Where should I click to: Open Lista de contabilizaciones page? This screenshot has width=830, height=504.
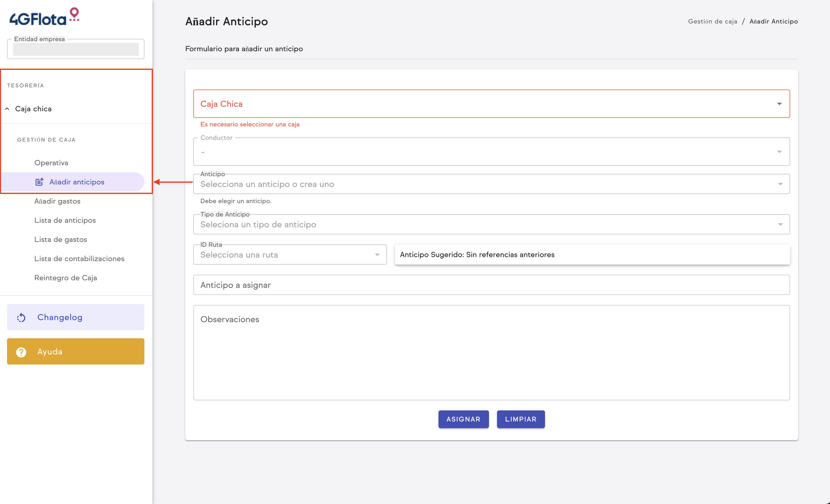click(79, 259)
